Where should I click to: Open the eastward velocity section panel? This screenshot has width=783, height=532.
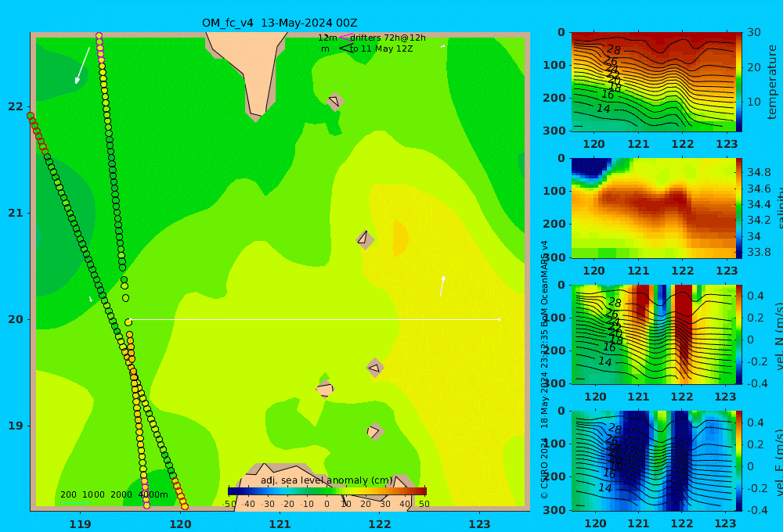coord(653,461)
